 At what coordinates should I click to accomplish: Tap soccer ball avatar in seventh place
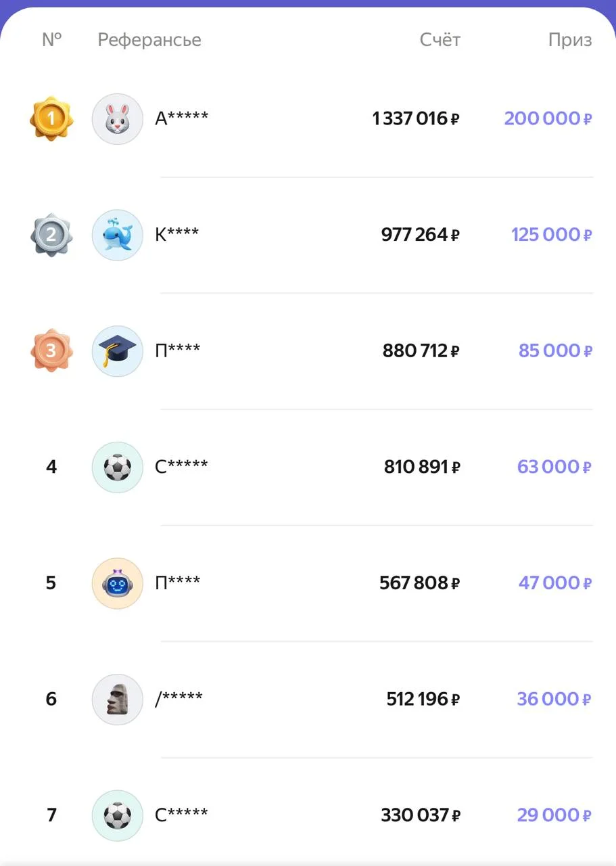pos(118,815)
